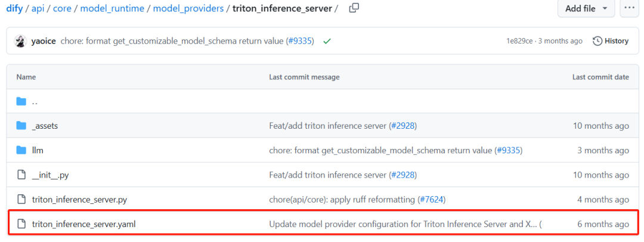The width and height of the screenshot is (644, 242).
Task: Click the __init__.py file icon
Action: click(x=21, y=175)
